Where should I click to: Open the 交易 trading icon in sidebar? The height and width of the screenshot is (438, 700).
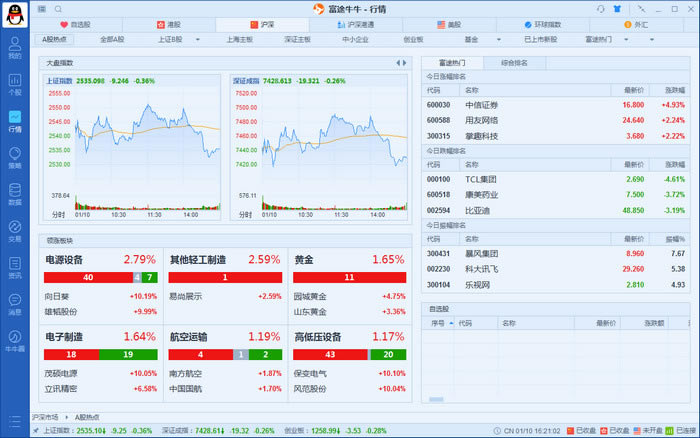pos(15,231)
